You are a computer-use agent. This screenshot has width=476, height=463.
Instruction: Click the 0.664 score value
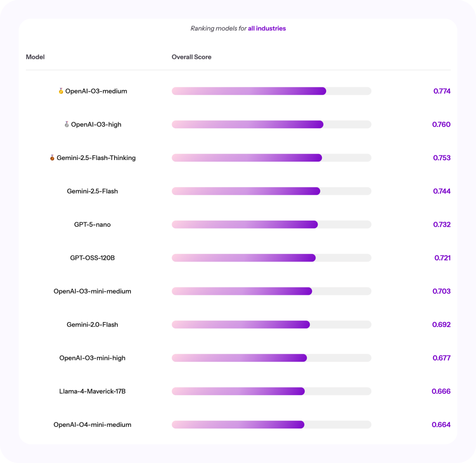441,425
